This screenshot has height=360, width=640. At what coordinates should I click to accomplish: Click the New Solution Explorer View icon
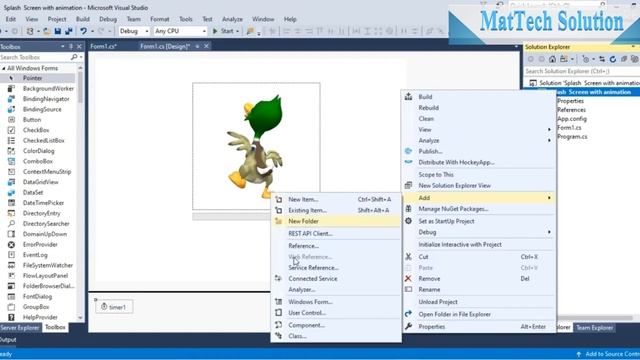click(x=408, y=185)
